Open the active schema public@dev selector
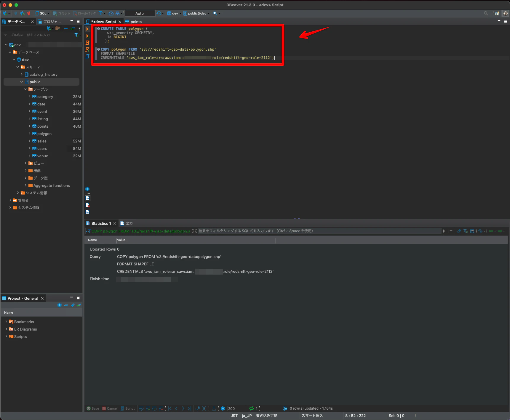Screen dimensions: 510x420 coord(197,13)
